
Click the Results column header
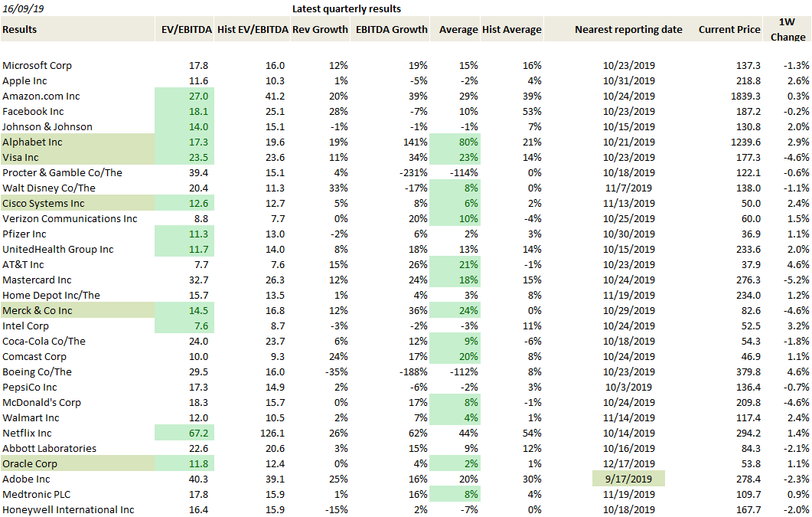pyautogui.click(x=20, y=30)
